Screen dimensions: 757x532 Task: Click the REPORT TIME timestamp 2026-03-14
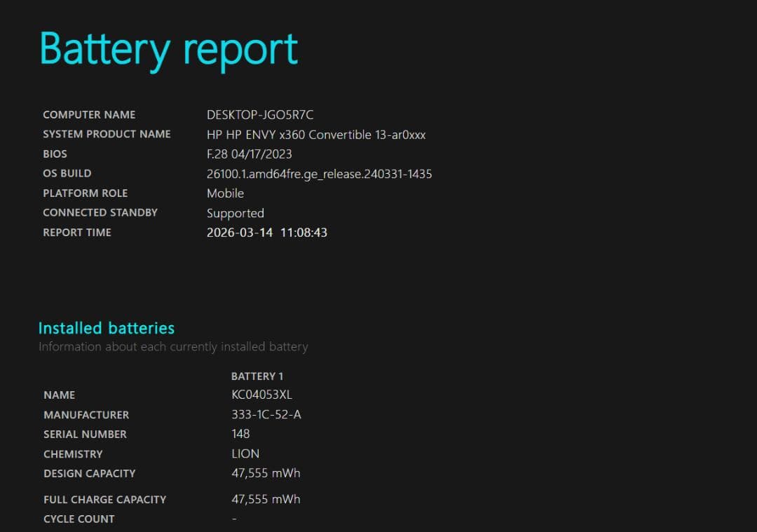tap(266, 233)
